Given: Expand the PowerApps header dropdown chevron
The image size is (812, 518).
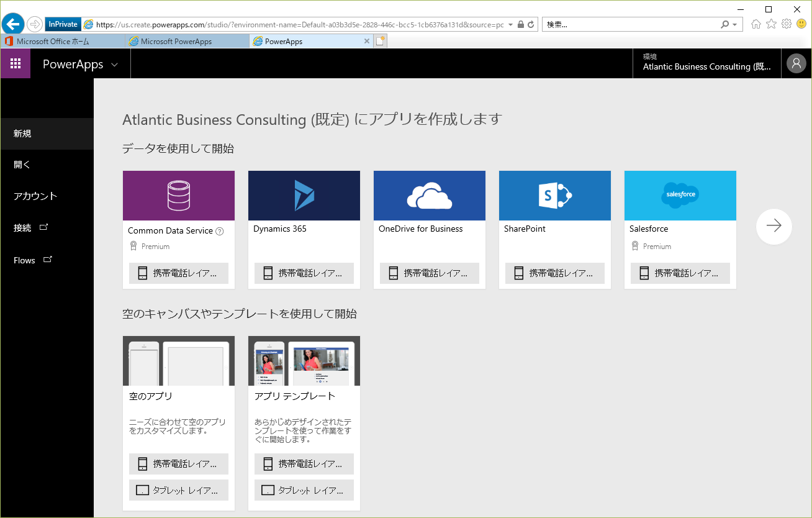Looking at the screenshot, I should 114,65.
